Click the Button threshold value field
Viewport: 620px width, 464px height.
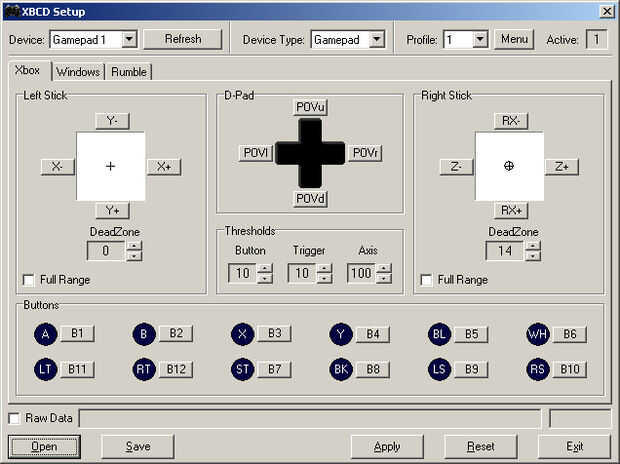point(242,273)
